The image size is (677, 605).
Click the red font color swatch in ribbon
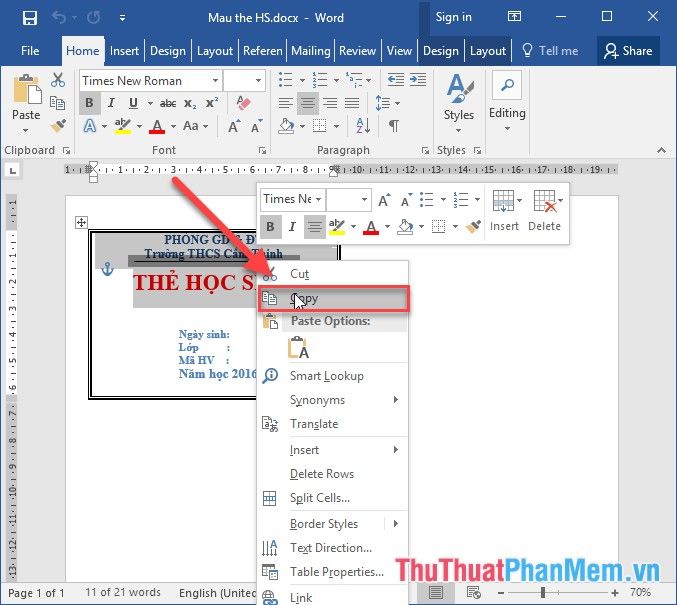coord(156,126)
